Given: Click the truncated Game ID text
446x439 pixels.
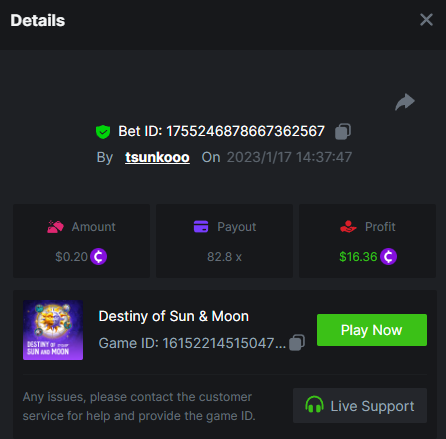Looking at the screenshot, I should coord(192,343).
